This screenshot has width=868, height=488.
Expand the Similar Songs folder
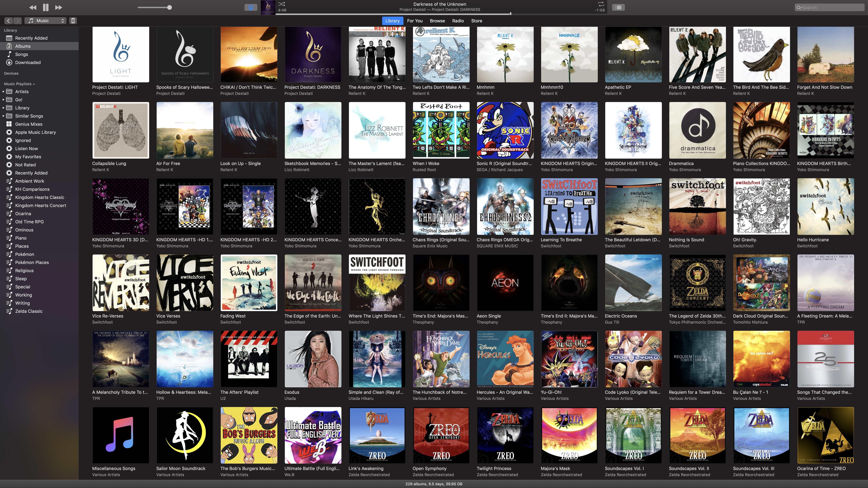pos(3,116)
